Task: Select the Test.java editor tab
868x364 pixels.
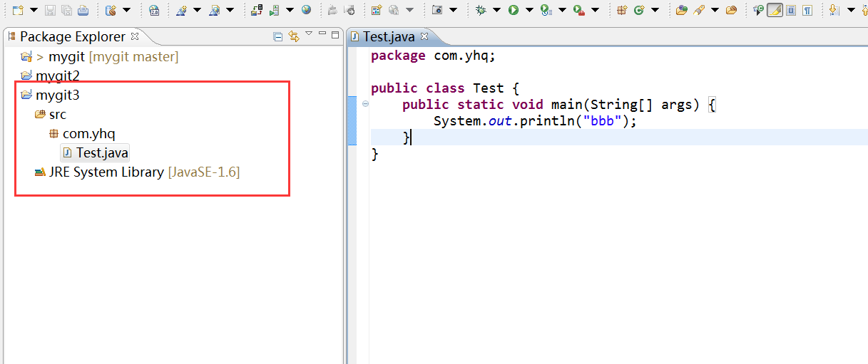Action: (x=387, y=36)
